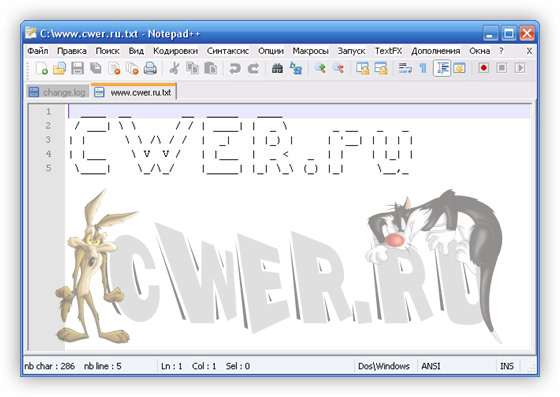The width and height of the screenshot is (560, 397).
Task: Save the current file with the diskette icon
Action: pos(78,68)
